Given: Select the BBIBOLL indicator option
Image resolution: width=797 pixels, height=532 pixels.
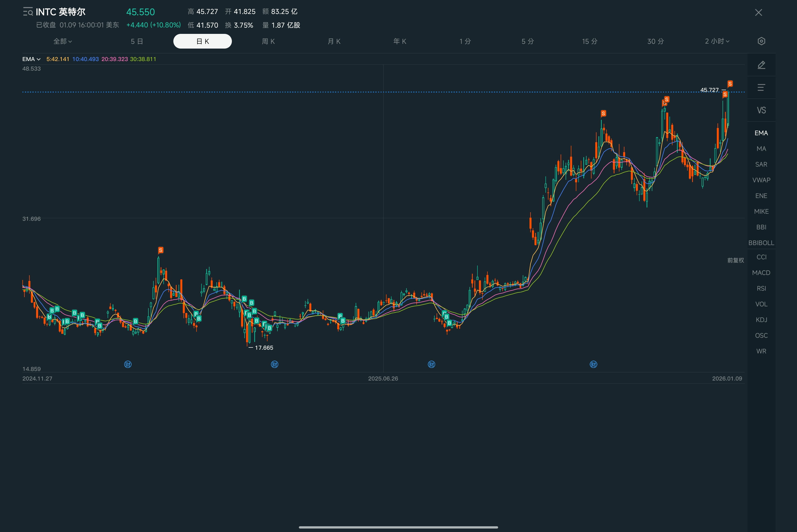Looking at the screenshot, I should 761,243.
